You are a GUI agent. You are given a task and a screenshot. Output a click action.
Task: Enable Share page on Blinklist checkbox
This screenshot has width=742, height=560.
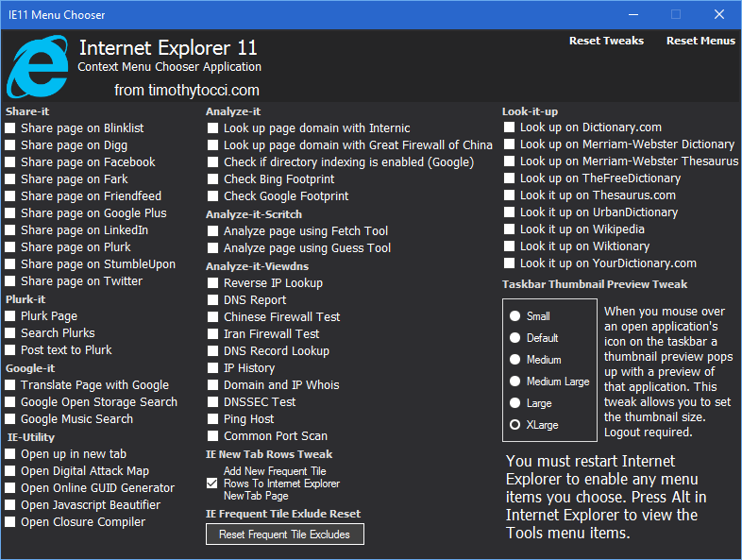(x=10, y=128)
